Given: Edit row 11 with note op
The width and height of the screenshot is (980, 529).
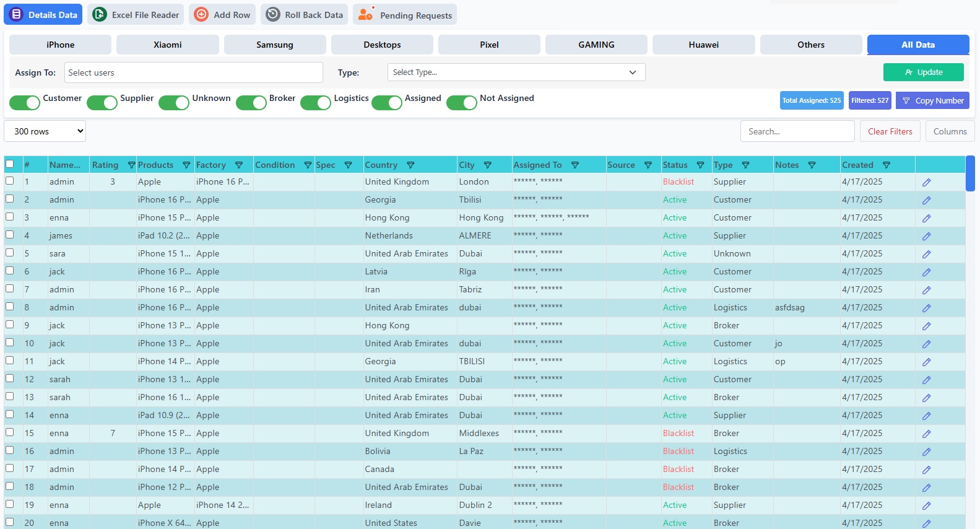Looking at the screenshot, I should 926,362.
